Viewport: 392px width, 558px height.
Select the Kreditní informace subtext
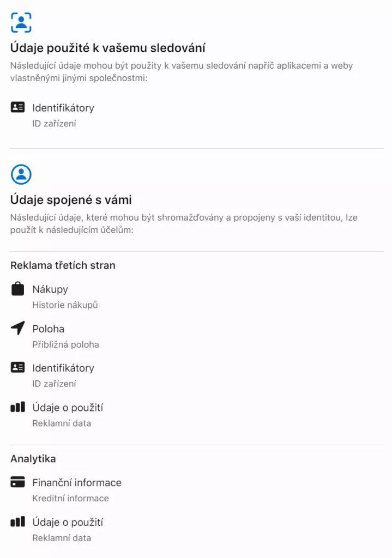tap(70, 498)
